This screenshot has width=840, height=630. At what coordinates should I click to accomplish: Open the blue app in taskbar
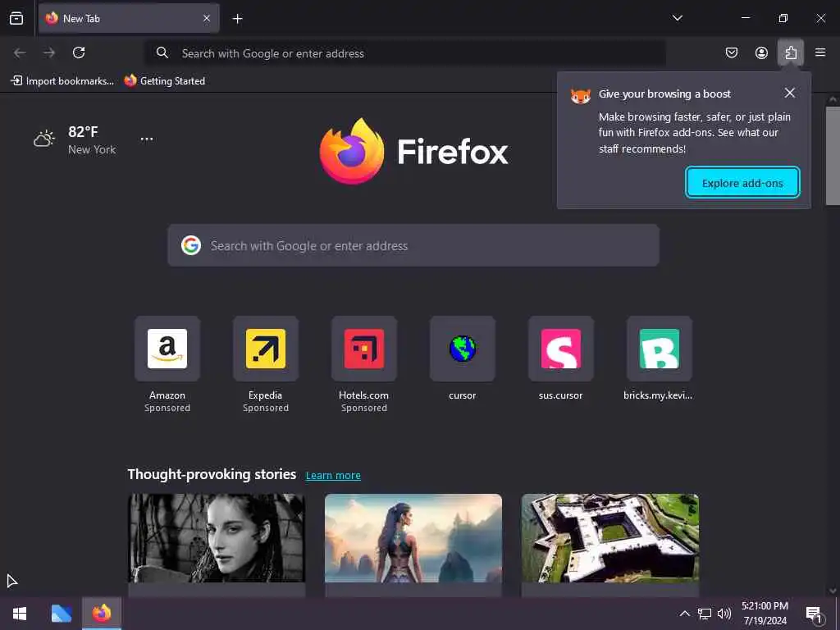(61, 614)
